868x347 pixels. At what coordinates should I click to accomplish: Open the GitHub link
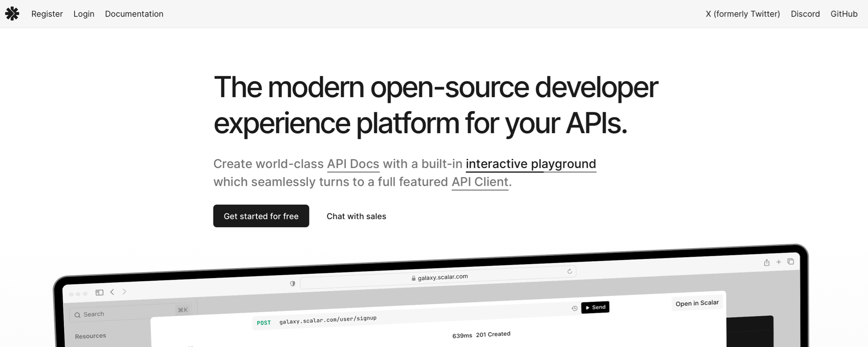coord(844,14)
